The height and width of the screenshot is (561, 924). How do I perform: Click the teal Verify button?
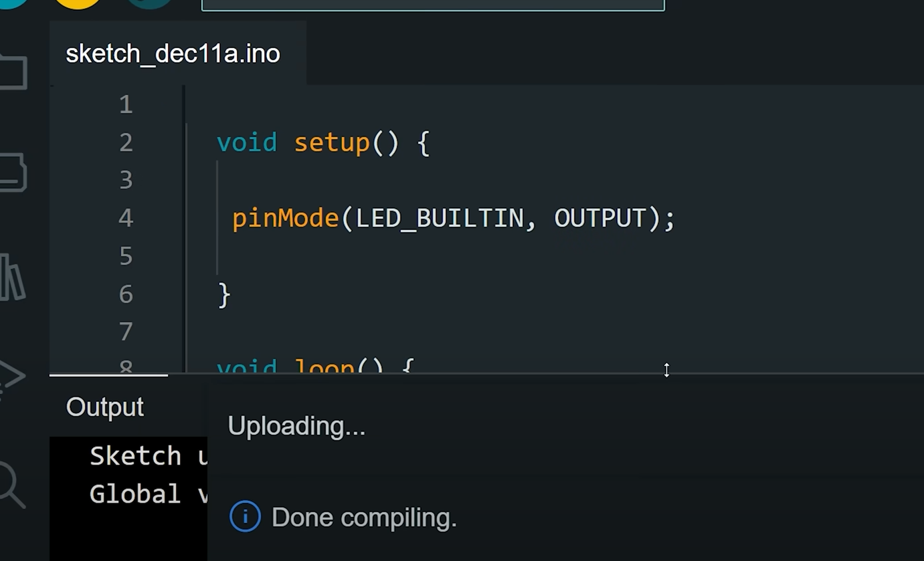11,2
